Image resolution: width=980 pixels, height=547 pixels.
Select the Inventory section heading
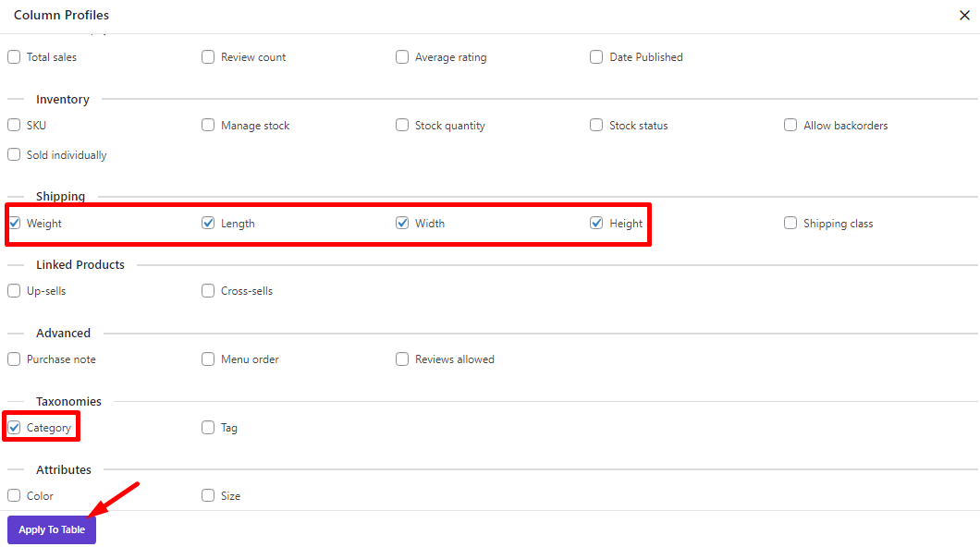click(63, 99)
